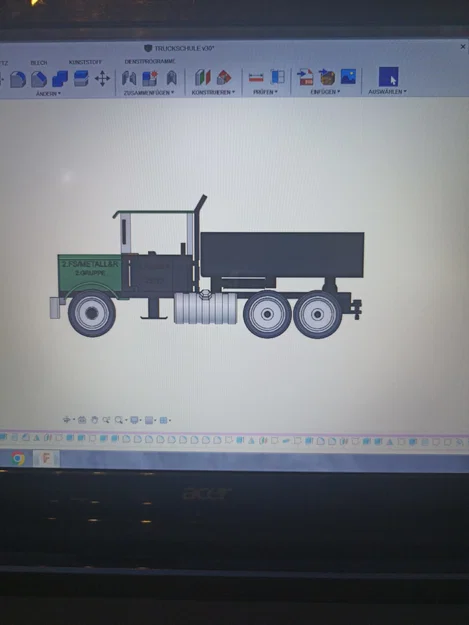Open Google Chrome from the taskbar
469x625 pixels.
18,458
